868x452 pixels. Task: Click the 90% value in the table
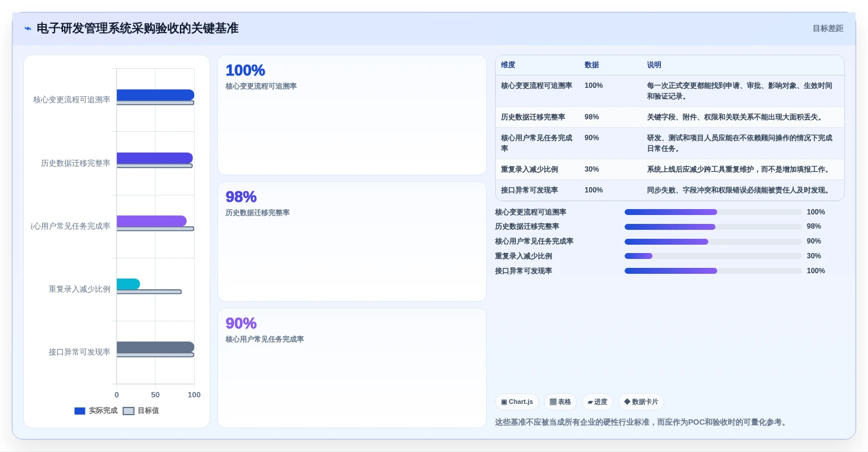(x=592, y=138)
